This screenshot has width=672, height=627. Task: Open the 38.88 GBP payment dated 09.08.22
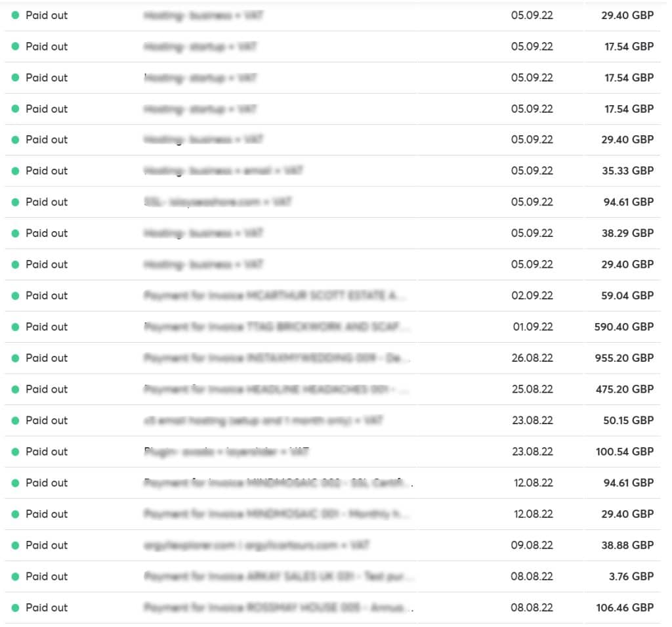coord(333,546)
